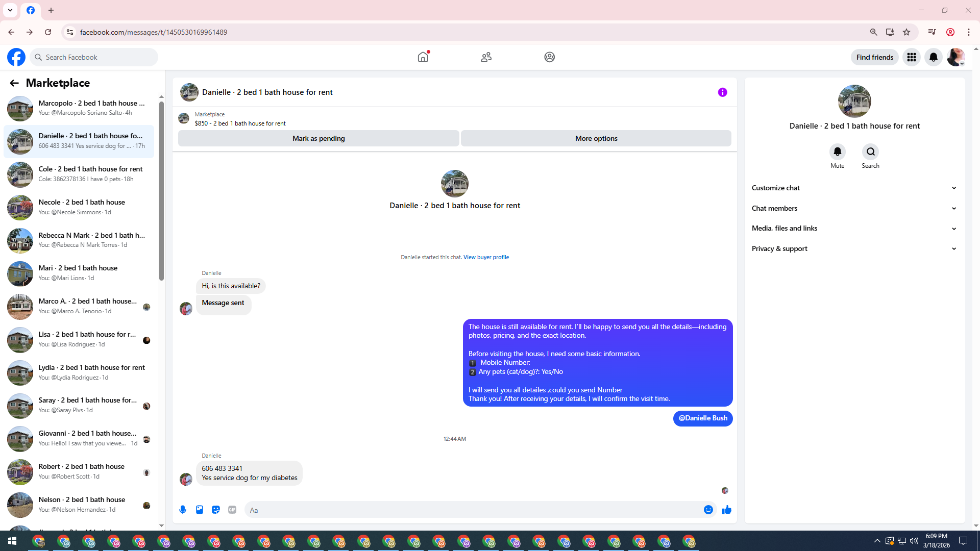The height and width of the screenshot is (551, 980).
Task: Open the sticker picker icon
Action: (216, 510)
